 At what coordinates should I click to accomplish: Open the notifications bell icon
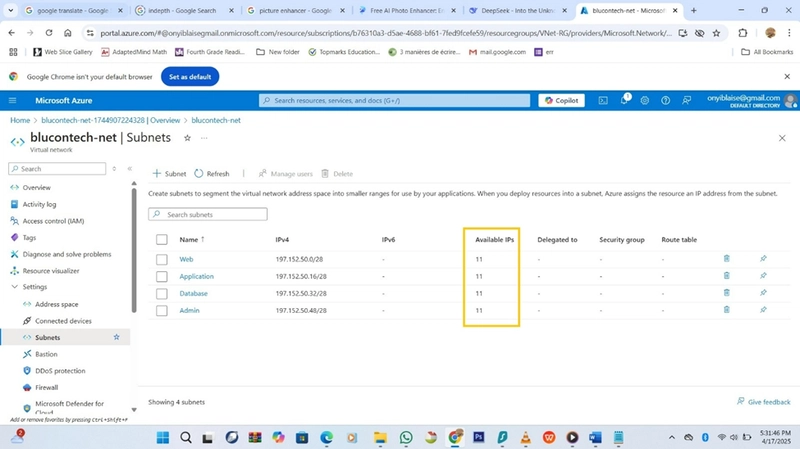(x=624, y=101)
